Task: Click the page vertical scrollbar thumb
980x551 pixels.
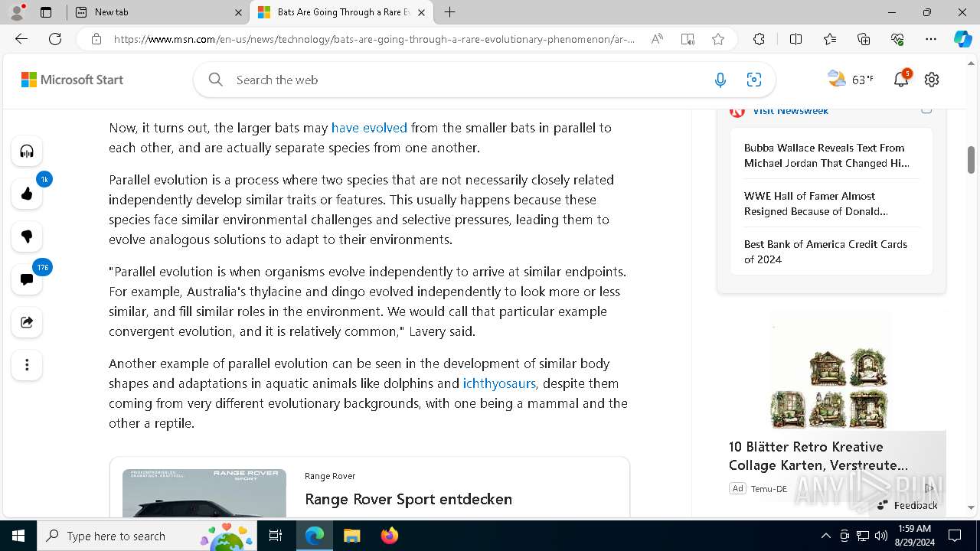Action: coord(971,159)
